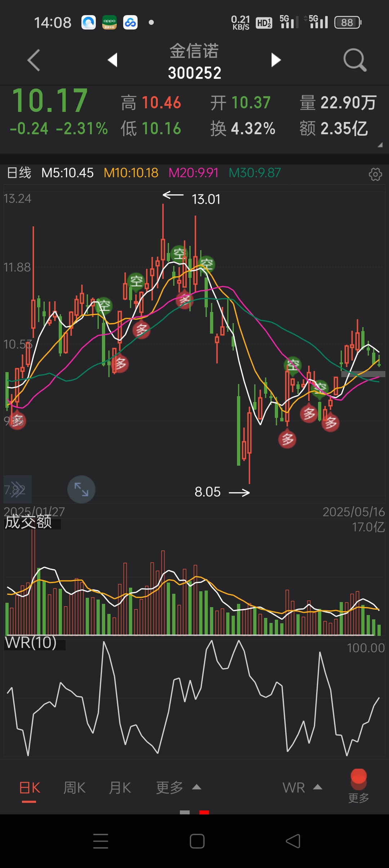Open the 更多 chart periods dropdown

[178, 788]
